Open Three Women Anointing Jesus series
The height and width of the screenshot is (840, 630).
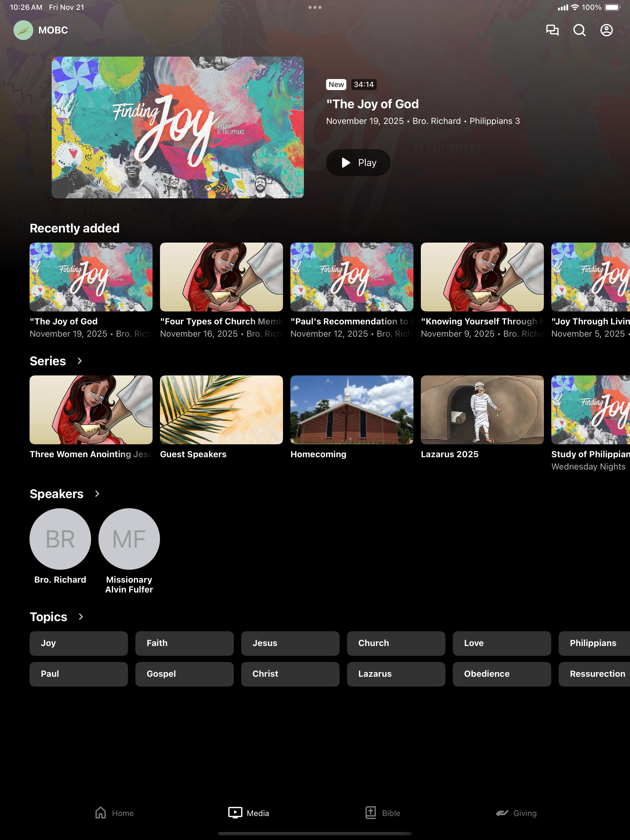91,410
